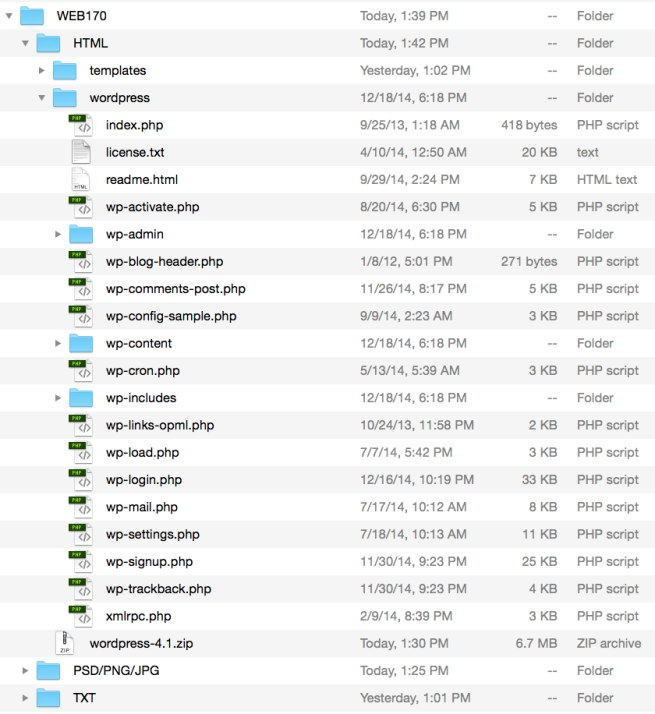
Task: Select the file name wp-signup.php
Action: coord(149,562)
